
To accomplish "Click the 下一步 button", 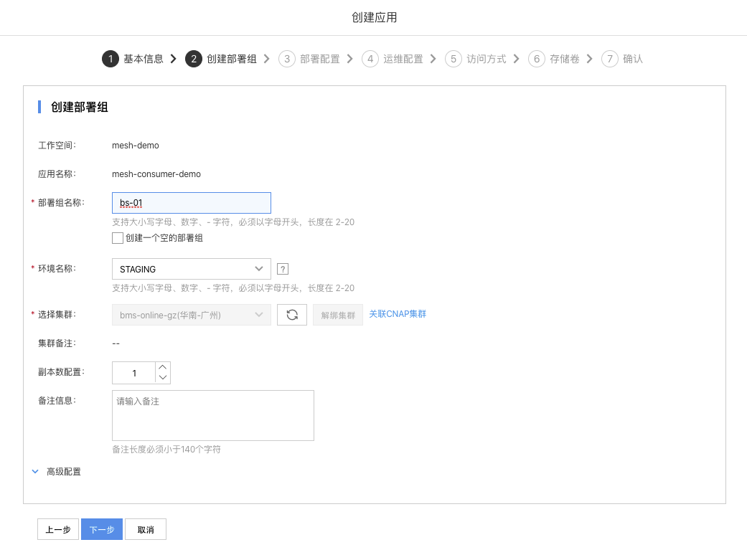I will [x=102, y=529].
